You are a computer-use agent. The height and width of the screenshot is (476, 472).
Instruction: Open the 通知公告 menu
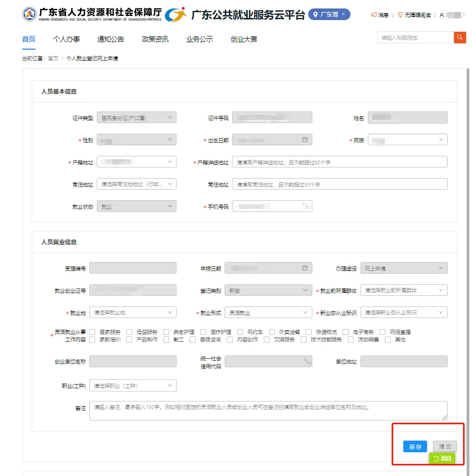click(x=110, y=39)
